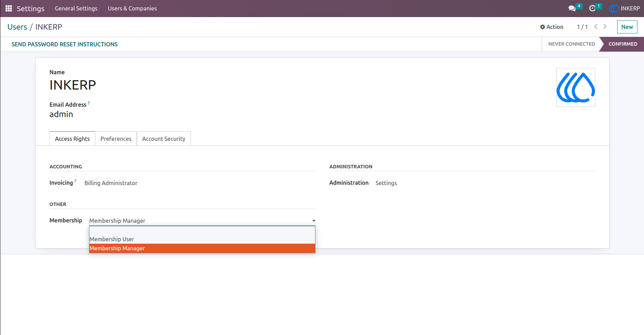This screenshot has width=644, height=335.
Task: Choose the blank membership option
Action: point(202,230)
